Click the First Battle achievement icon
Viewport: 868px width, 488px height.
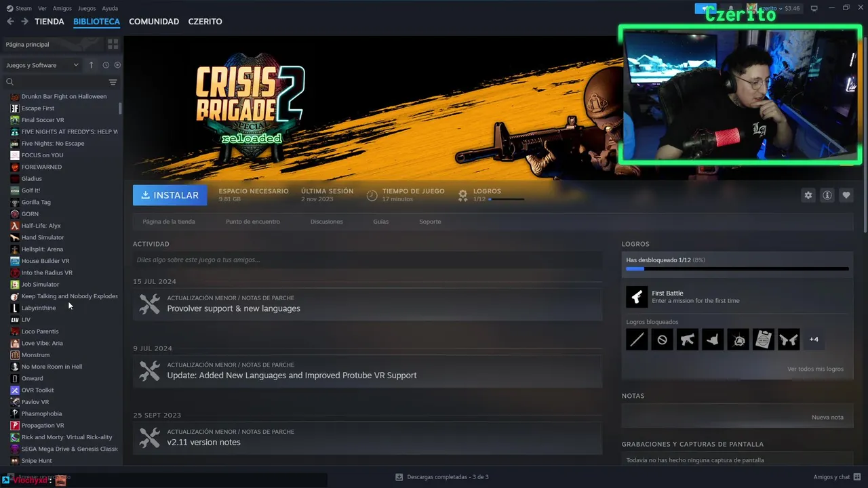coord(637,296)
